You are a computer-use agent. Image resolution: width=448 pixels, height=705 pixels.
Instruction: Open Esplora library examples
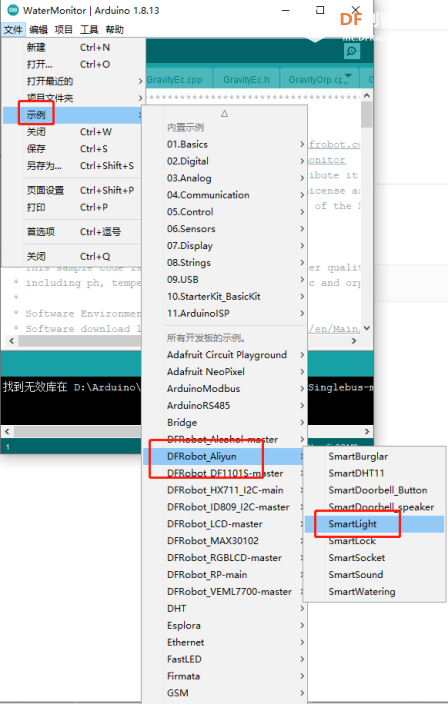(225, 625)
